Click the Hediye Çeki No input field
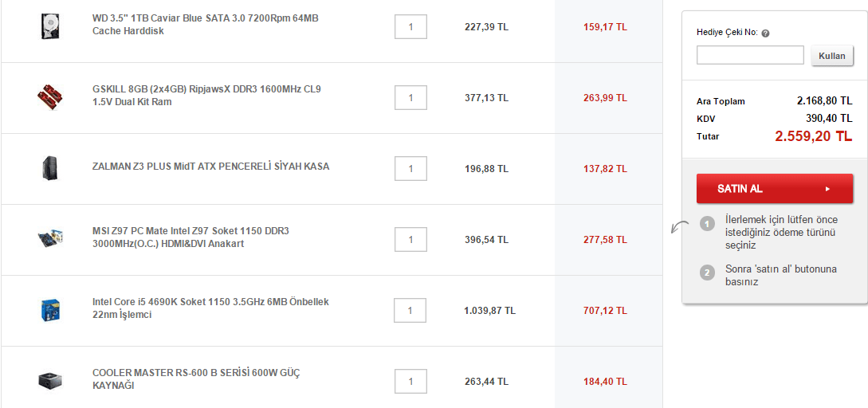Viewport: 868px width, 408px height. (x=750, y=55)
